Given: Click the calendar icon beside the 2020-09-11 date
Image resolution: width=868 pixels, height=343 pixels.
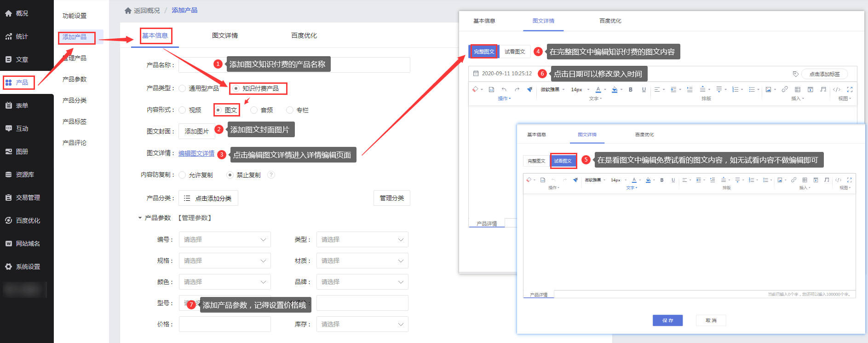Looking at the screenshot, I should 476,74.
